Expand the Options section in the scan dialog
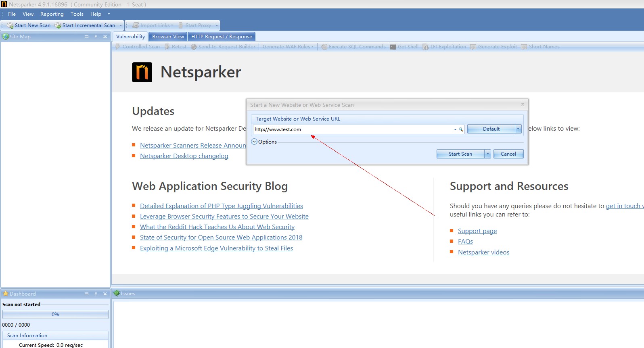The height and width of the screenshot is (348, 644). pos(254,142)
